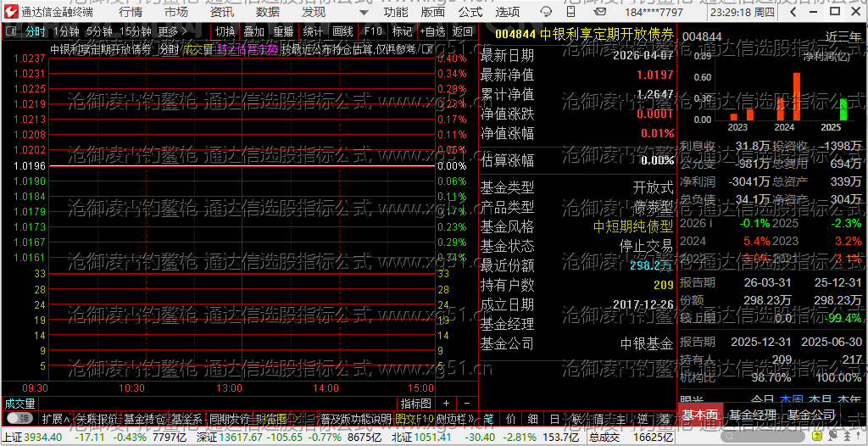Switch to the 基金公司 tab
868x446 pixels.
(811, 415)
